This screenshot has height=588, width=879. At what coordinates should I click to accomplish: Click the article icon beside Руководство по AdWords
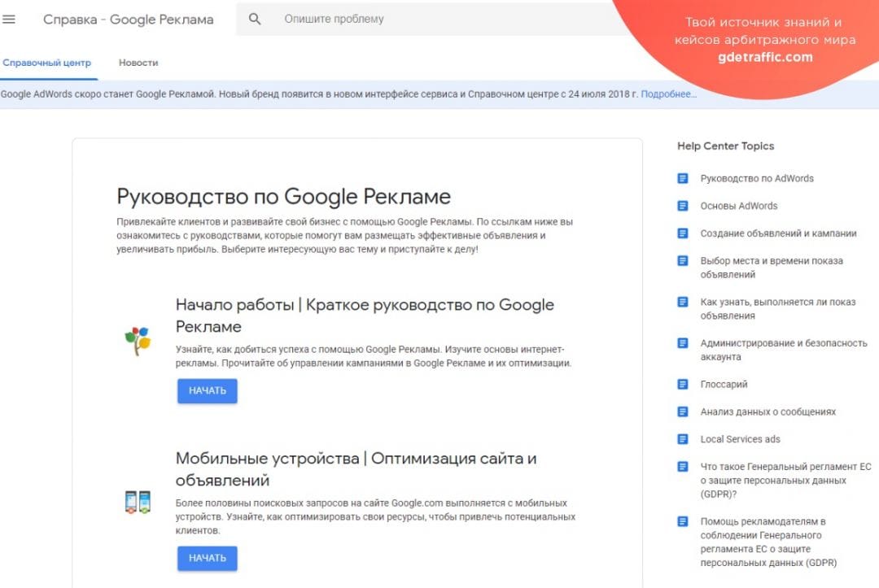click(681, 178)
